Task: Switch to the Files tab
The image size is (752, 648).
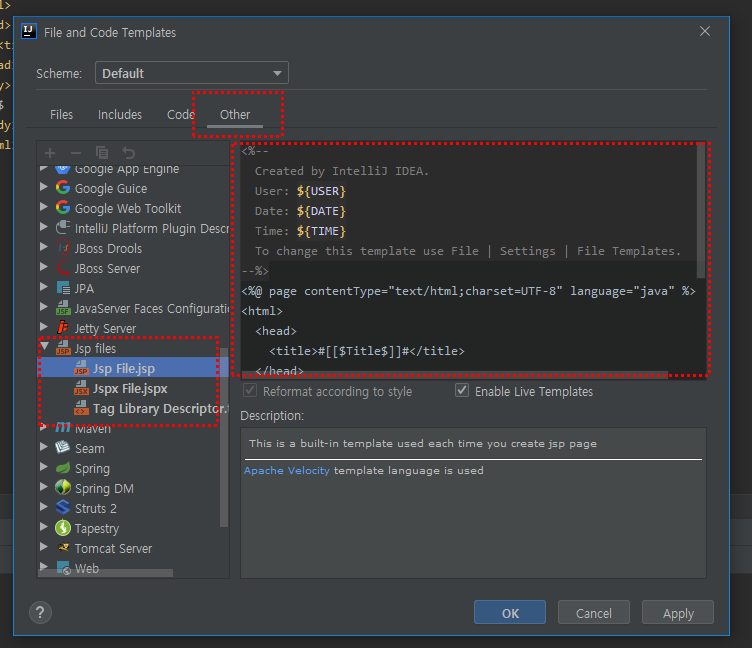Action: click(x=61, y=115)
